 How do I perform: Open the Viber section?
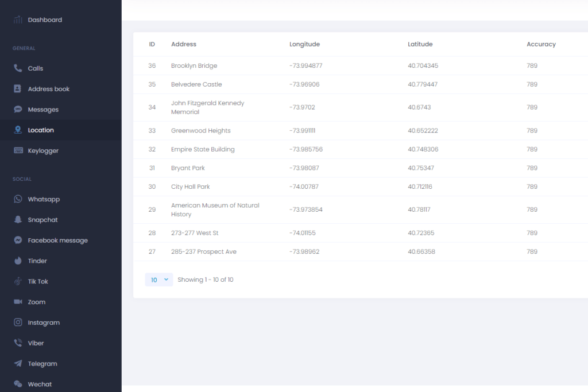point(36,343)
